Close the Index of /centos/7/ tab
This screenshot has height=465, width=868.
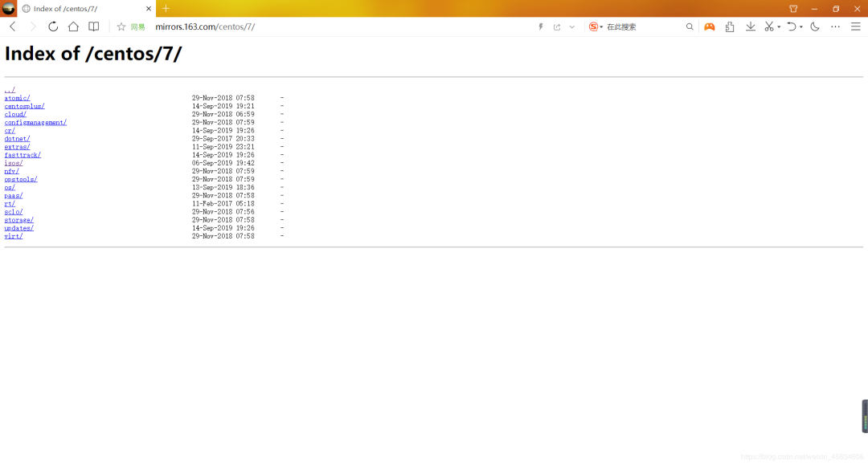(149, 9)
